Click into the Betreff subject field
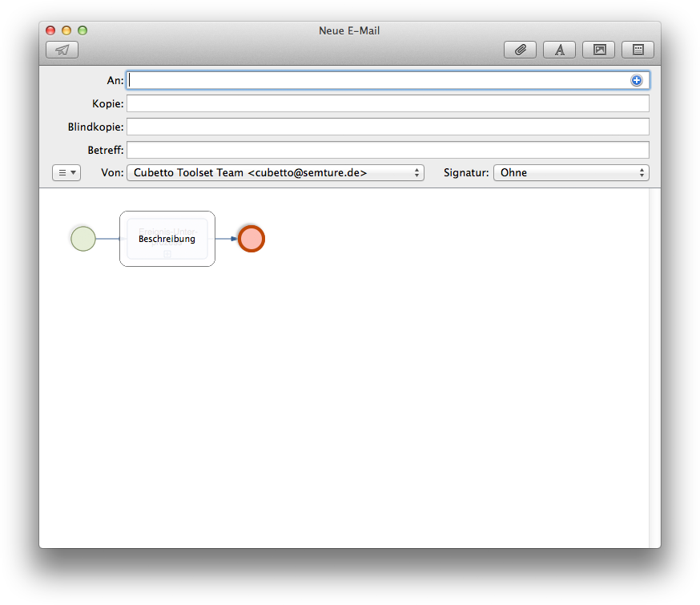The width and height of the screenshot is (700, 605). click(388, 150)
